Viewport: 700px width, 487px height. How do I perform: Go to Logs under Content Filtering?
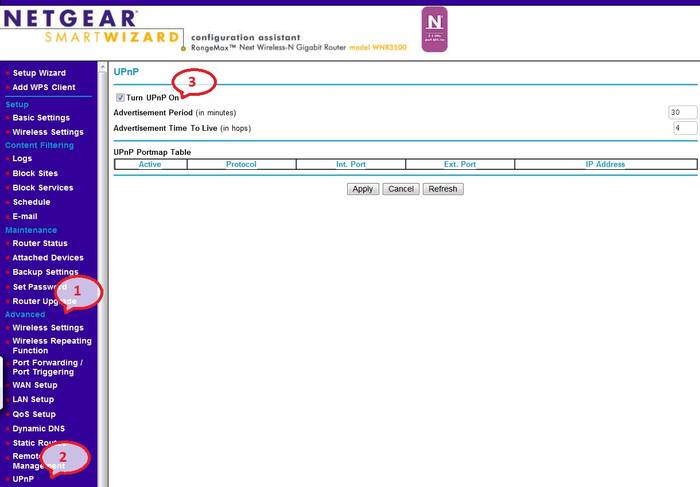coord(22,158)
